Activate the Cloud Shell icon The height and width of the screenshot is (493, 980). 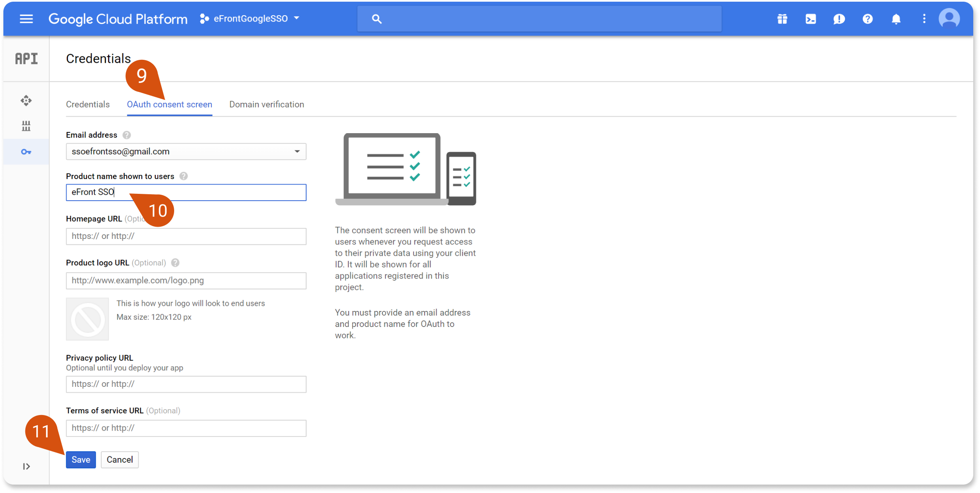coord(810,19)
